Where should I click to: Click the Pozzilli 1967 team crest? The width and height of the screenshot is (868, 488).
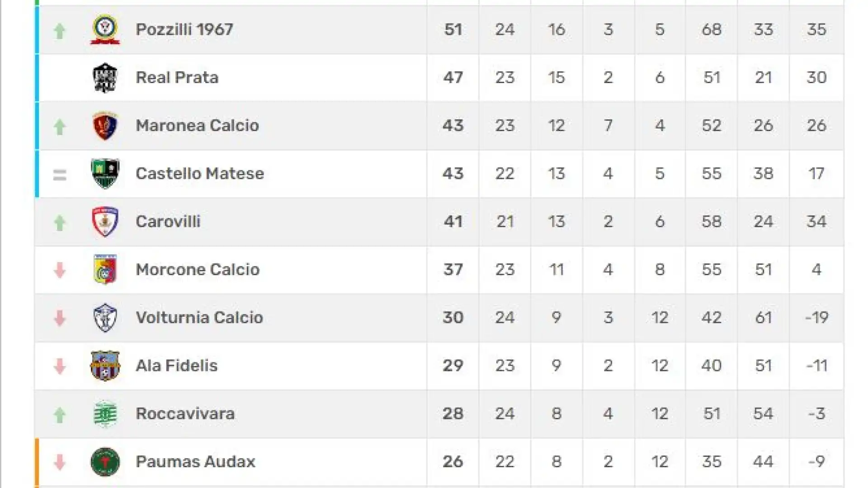point(105,30)
